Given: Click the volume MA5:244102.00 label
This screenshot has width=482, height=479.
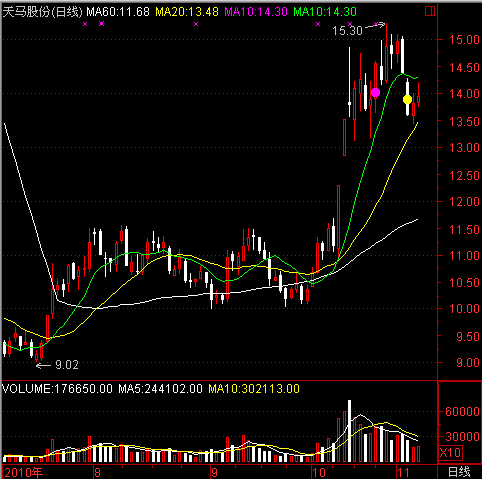Looking at the screenshot, I should pyautogui.click(x=160, y=389).
